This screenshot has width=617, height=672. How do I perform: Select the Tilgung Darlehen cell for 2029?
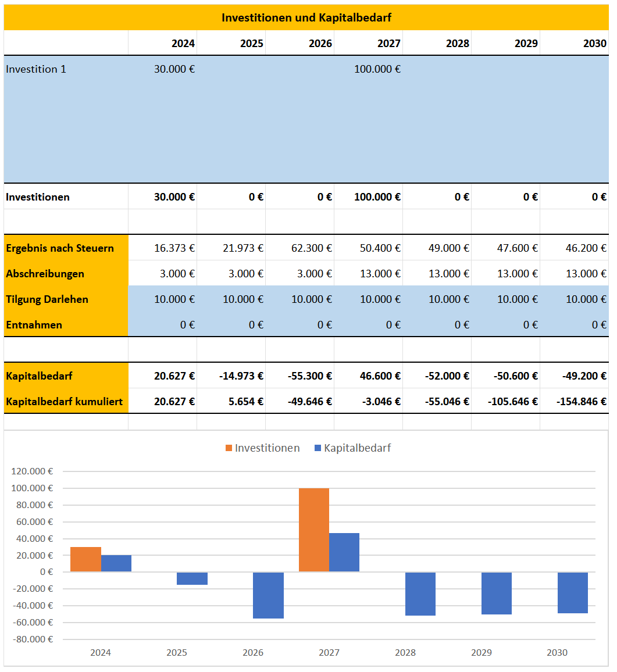505,299
